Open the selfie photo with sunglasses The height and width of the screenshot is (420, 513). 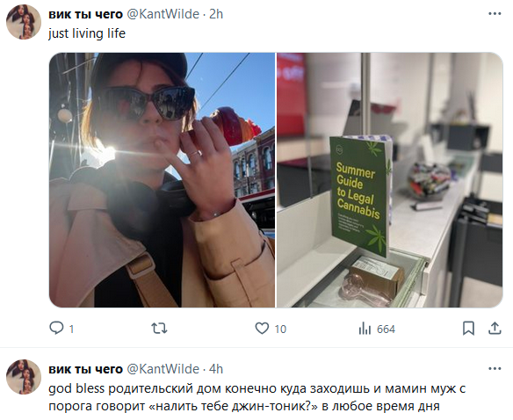tap(162, 180)
